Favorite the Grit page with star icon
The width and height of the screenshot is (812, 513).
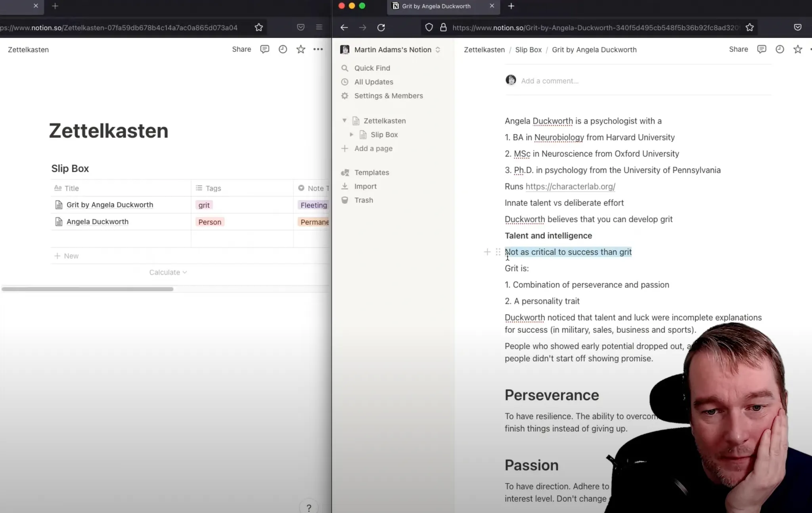click(798, 49)
